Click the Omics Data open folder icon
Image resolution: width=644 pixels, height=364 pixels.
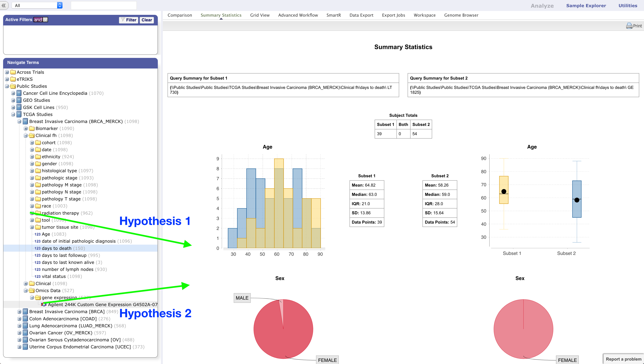click(32, 290)
